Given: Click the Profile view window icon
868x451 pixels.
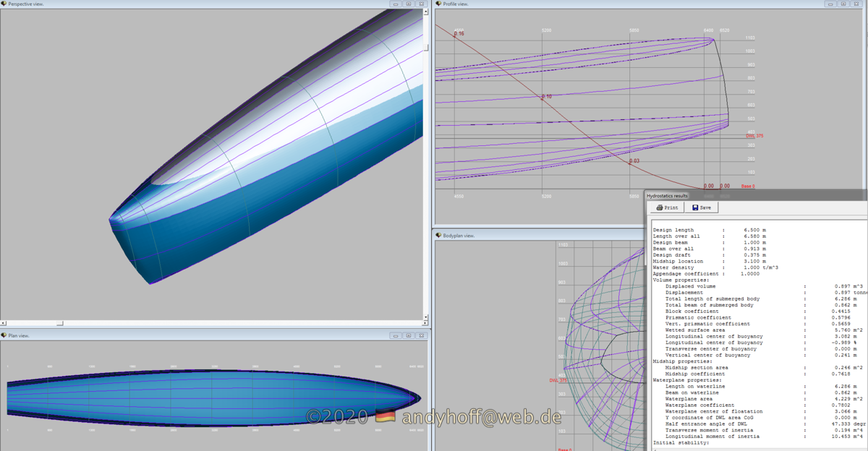Looking at the screenshot, I should pyautogui.click(x=439, y=4).
